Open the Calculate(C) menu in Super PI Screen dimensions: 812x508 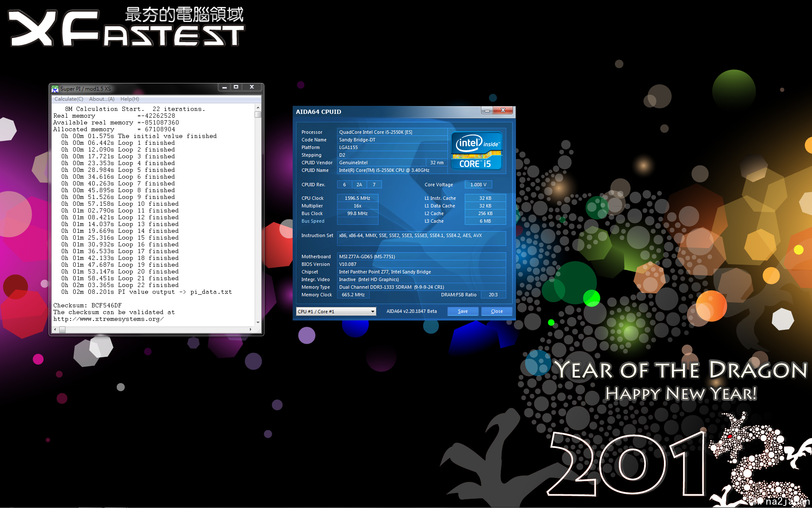click(x=69, y=99)
